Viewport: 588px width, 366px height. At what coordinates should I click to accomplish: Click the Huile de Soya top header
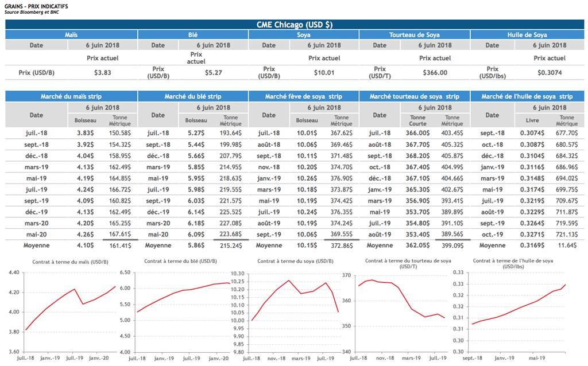click(x=527, y=35)
